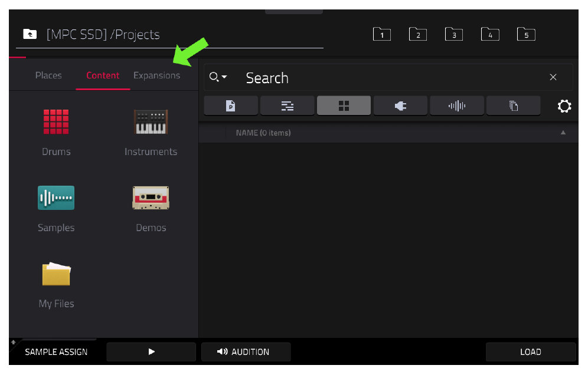Open folder shortcut 3
The image size is (588, 375).
454,34
